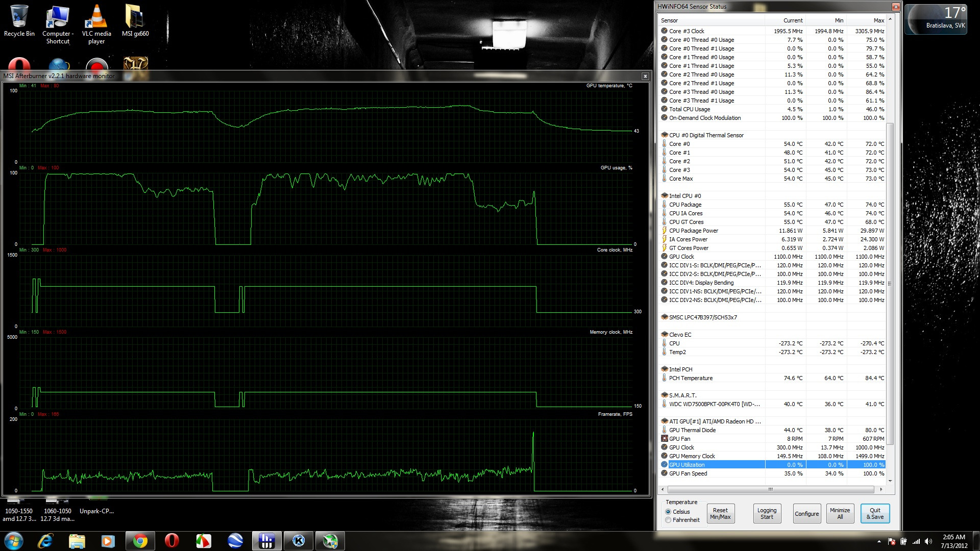Open Google Earth taskbar icon
980x551 pixels.
tap(235, 541)
